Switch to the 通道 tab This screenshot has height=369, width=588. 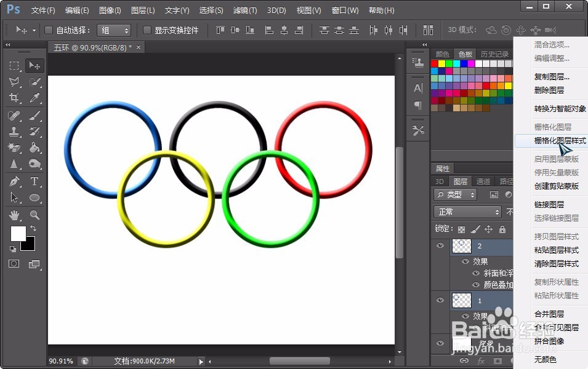483,181
